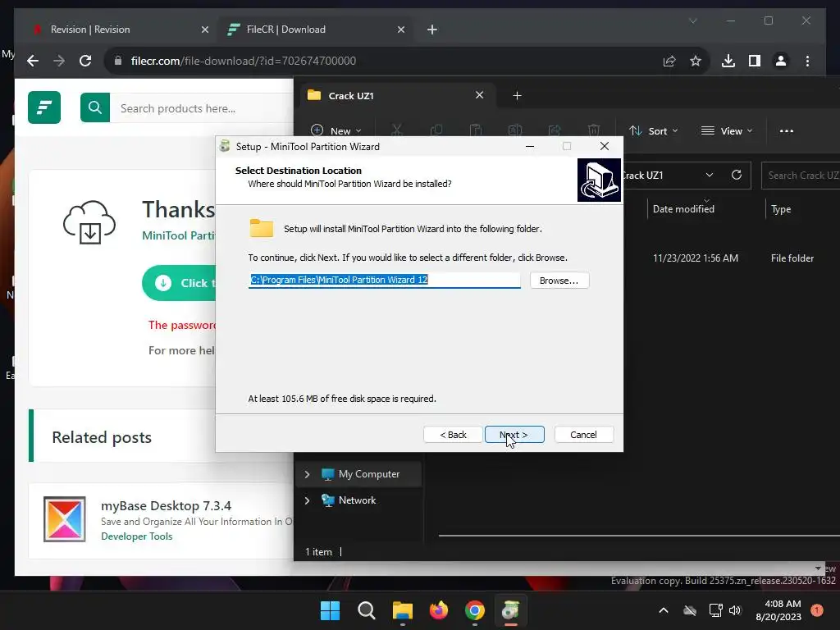
Task: Click the green FileCR search icon
Action: (x=95, y=107)
